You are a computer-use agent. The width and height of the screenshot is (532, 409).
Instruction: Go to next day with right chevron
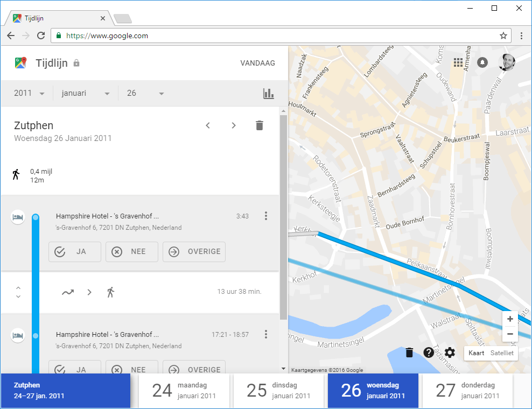pyautogui.click(x=234, y=125)
